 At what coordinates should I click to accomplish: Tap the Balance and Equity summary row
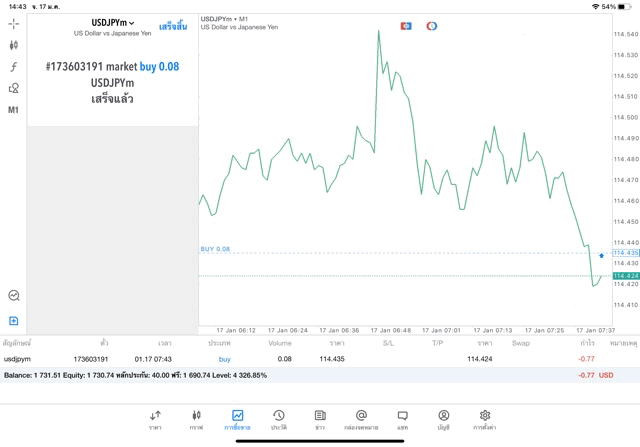pyautogui.click(x=320, y=375)
